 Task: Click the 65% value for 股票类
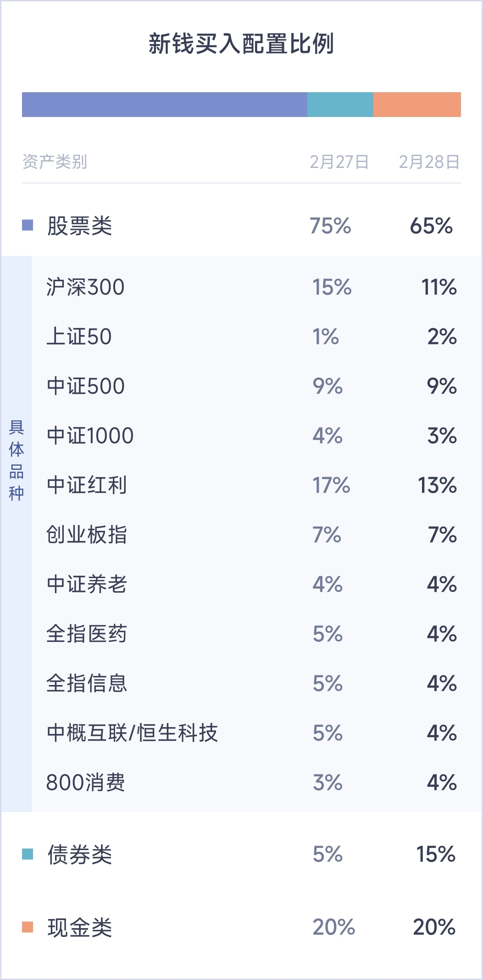[431, 226]
